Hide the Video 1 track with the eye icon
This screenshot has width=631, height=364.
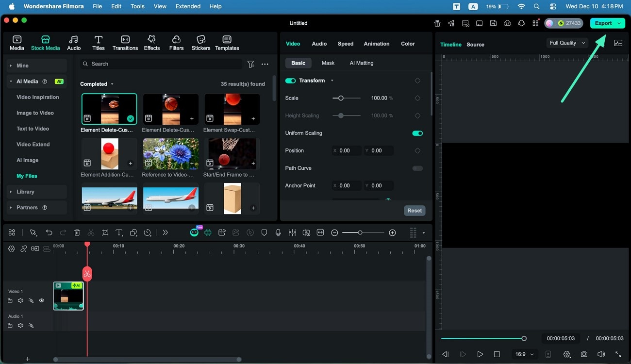coord(42,300)
